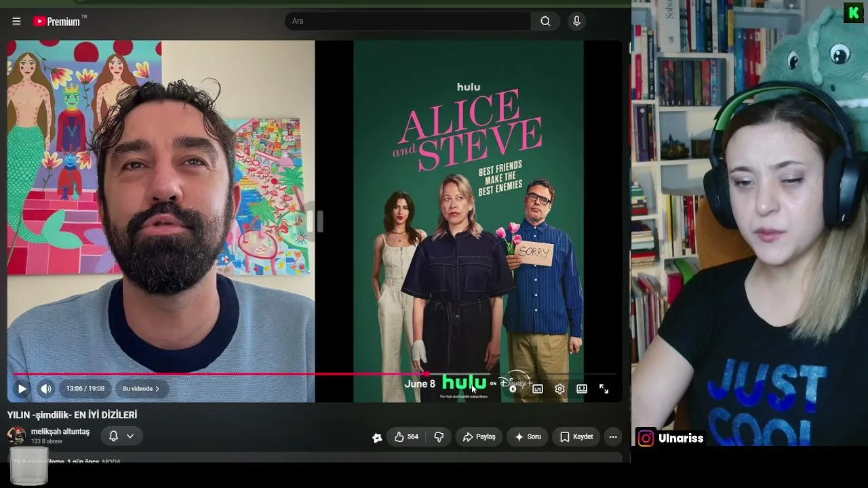
Task: Play the paused video
Action: click(22, 388)
